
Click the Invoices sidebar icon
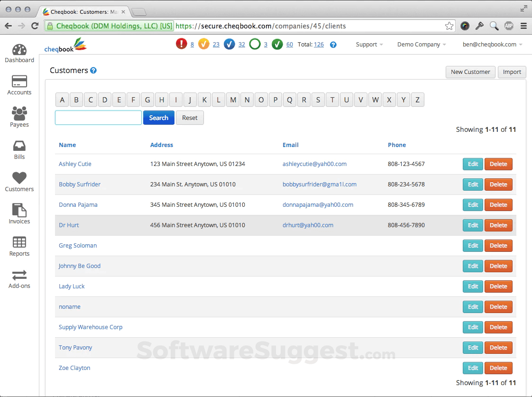pyautogui.click(x=19, y=213)
